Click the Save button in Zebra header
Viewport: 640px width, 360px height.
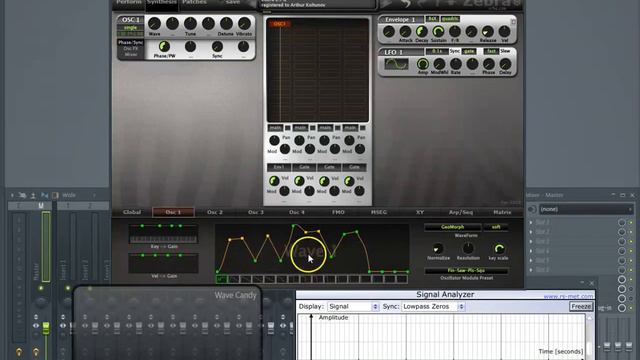pos(233,2)
